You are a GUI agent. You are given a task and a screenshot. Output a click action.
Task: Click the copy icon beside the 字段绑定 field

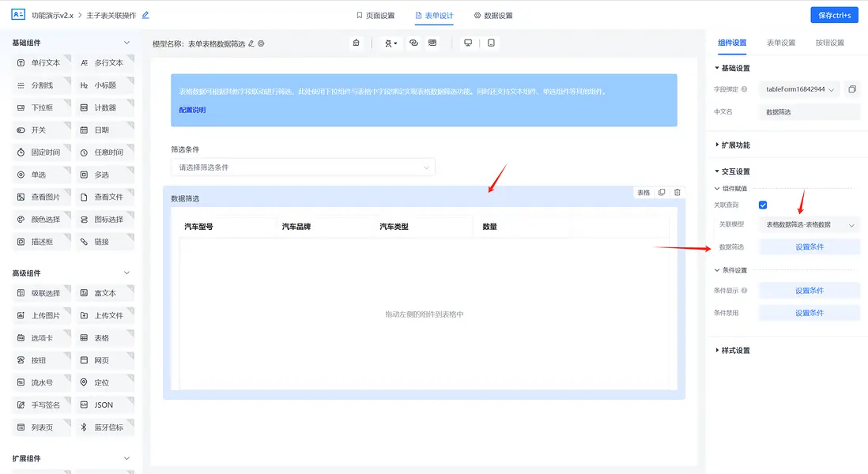(x=852, y=89)
